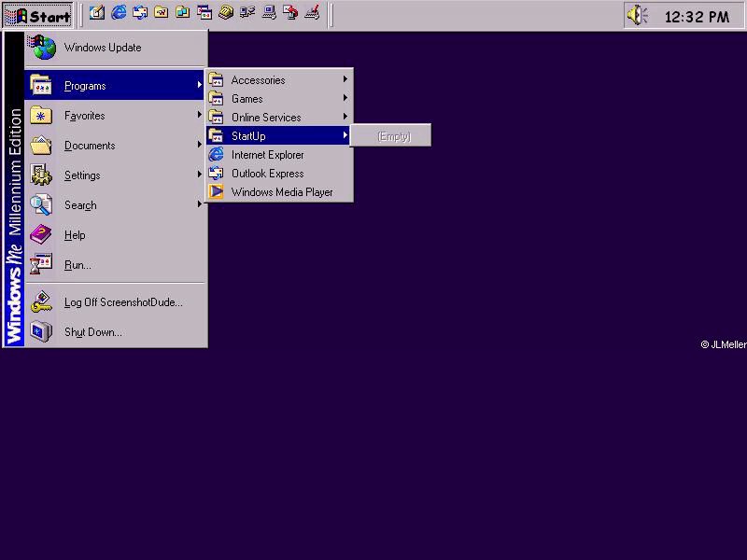The width and height of the screenshot is (747, 560).
Task: Expand the Favorites submenu arrow
Action: (199, 115)
